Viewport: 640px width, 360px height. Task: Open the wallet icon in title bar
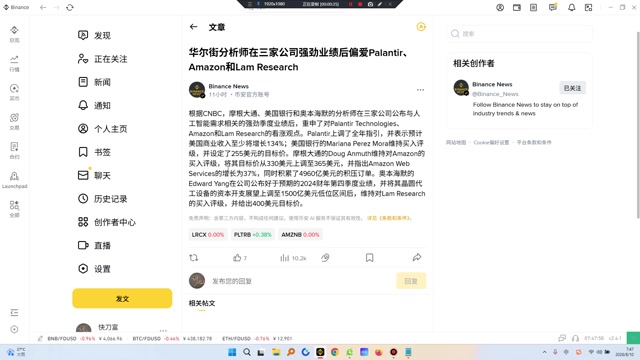tap(517, 7)
